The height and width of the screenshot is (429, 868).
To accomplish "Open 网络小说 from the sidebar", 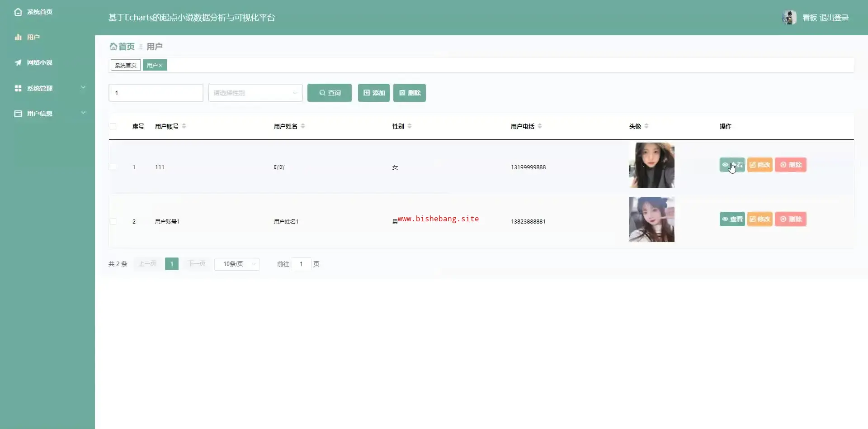I will [x=40, y=62].
